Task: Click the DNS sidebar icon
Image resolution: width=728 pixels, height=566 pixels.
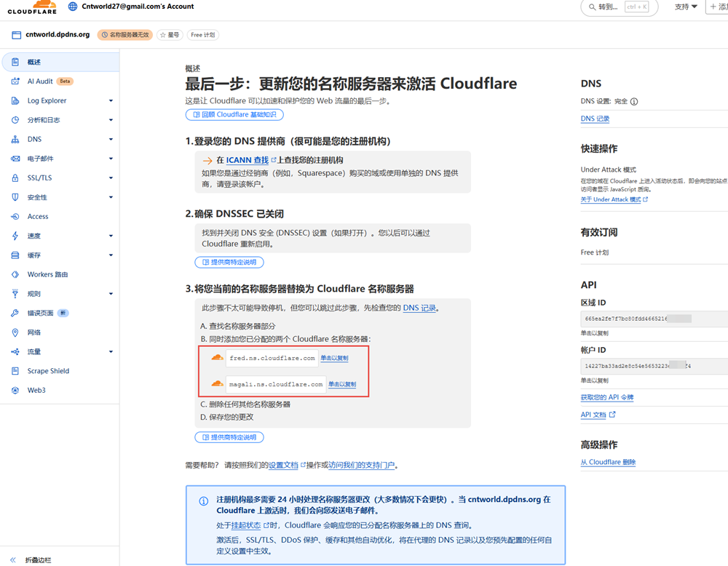Action: (x=15, y=139)
